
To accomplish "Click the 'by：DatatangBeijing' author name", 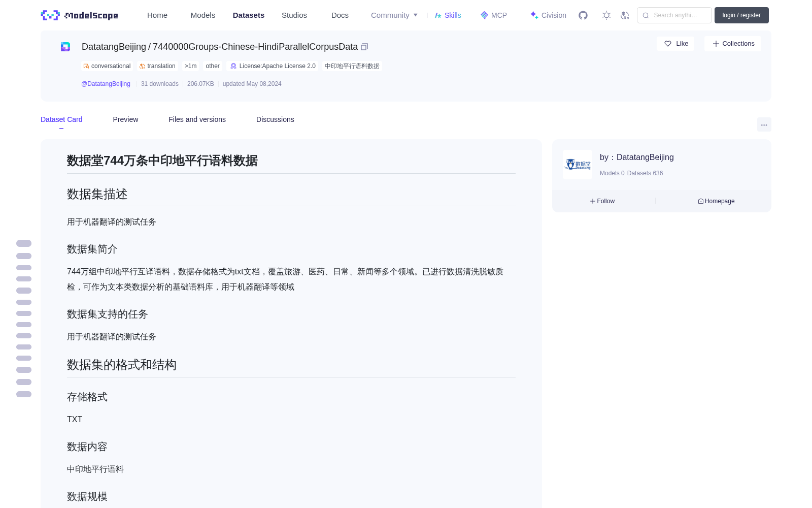I will [x=637, y=157].
